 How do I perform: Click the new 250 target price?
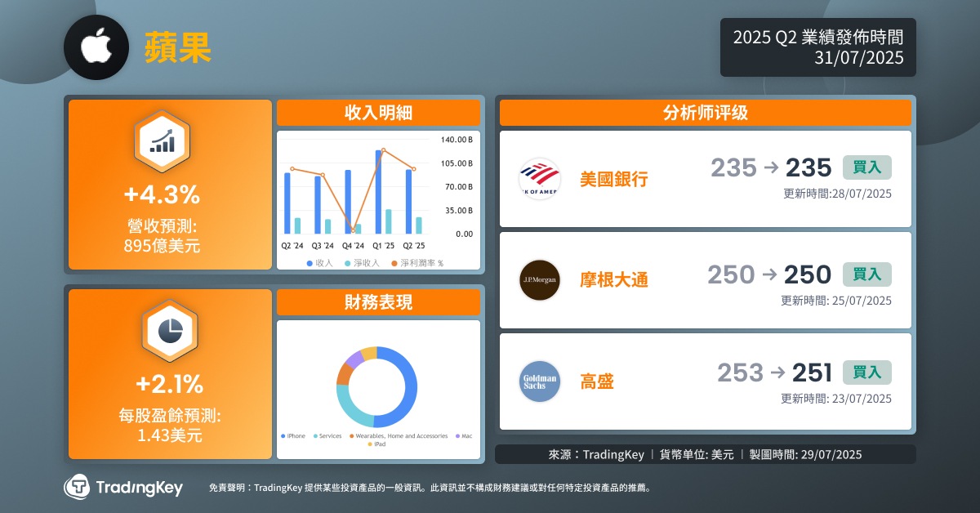(808, 274)
